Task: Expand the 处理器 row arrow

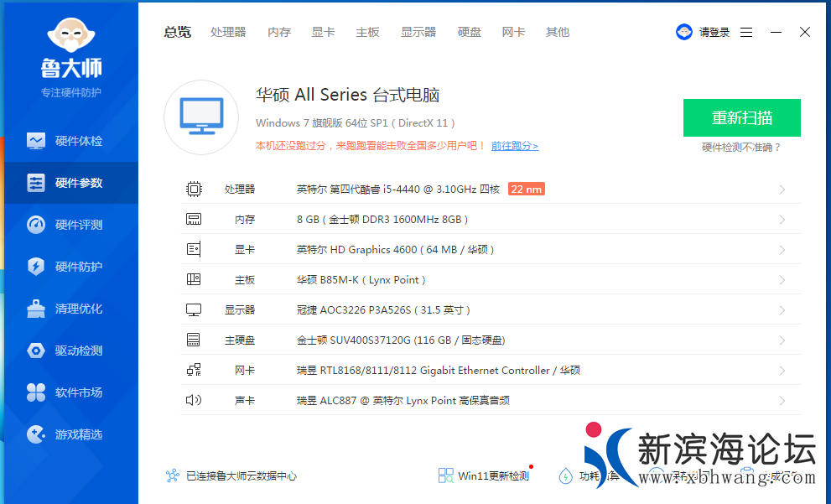Action: [x=782, y=190]
